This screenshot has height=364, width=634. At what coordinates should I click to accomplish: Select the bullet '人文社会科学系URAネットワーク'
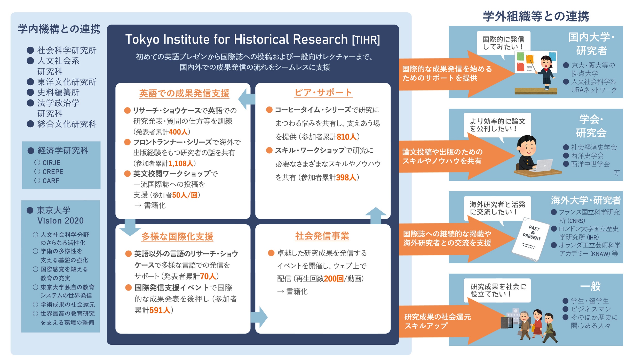coord(590,86)
